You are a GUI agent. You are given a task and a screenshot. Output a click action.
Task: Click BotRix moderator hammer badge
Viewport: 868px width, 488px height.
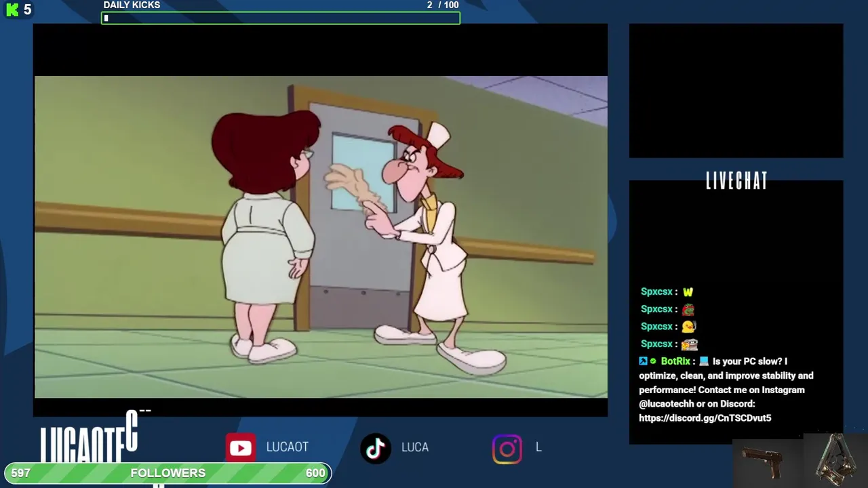pos(643,361)
